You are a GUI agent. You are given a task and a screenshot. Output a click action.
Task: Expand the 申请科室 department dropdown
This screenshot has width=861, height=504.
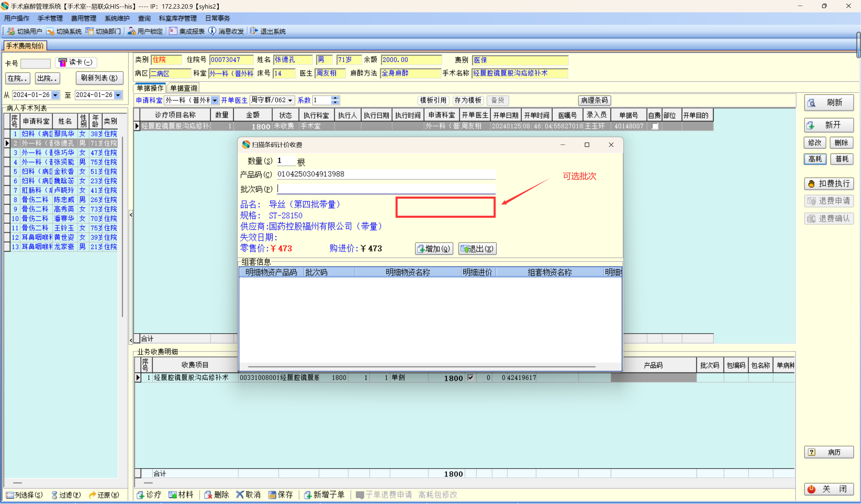coord(215,100)
